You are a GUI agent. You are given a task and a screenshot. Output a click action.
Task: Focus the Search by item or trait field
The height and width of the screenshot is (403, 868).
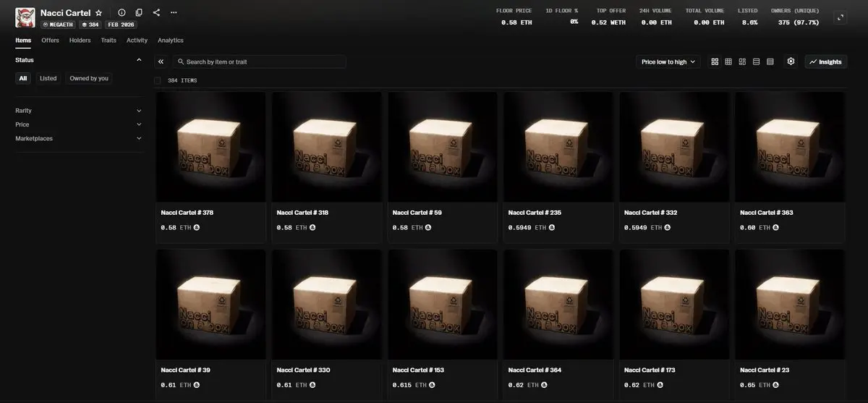click(x=259, y=62)
